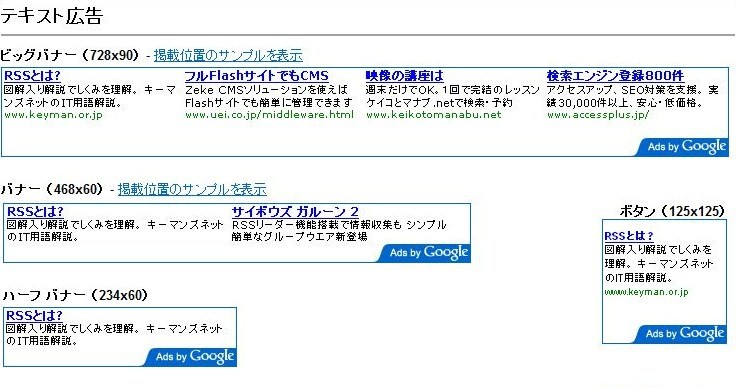
Task: Click Ads by Google badge in half banner
Action: 190,357
